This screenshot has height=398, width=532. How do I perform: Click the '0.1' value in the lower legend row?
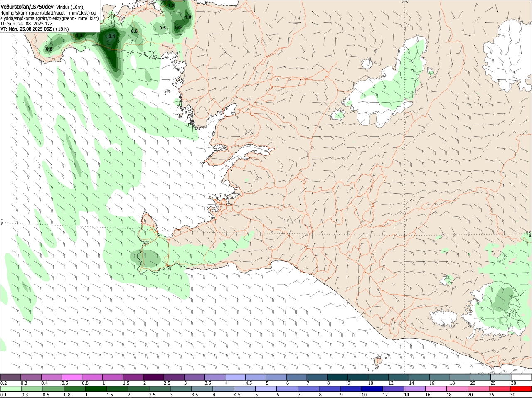click(3, 395)
